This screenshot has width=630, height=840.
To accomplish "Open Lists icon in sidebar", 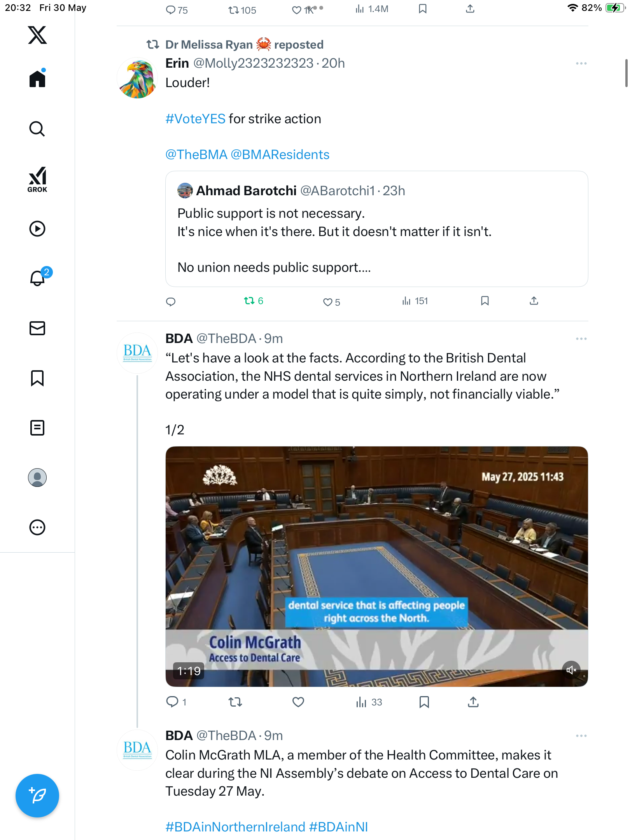I will (37, 428).
